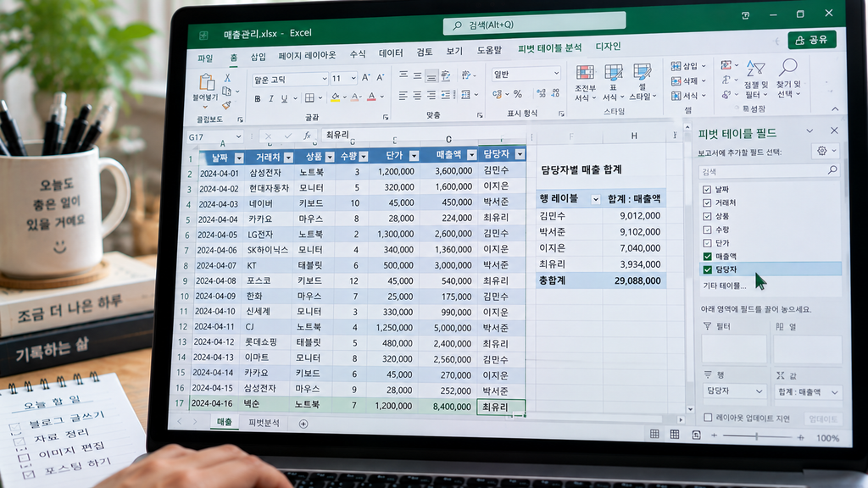Expand the Name Box dropdown G17
This screenshot has height=488, width=868.
(x=238, y=136)
